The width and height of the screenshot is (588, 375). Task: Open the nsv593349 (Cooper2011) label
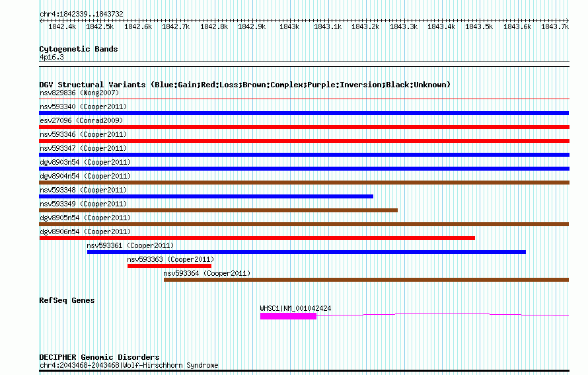(83, 204)
